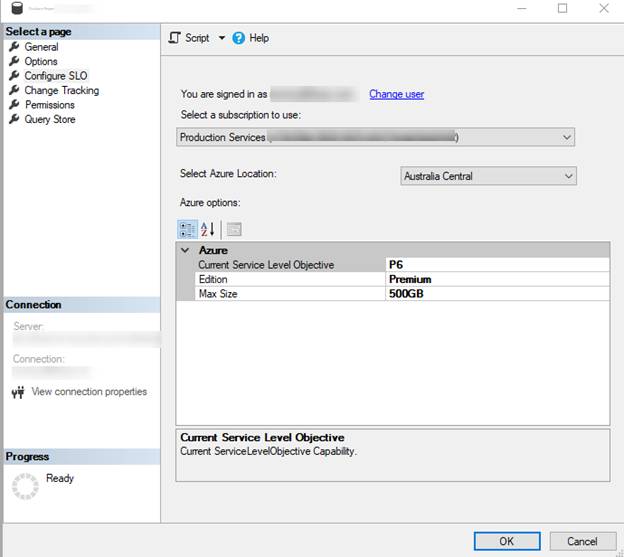Select the Current Service Level Objective value
The height and width of the screenshot is (557, 624).
point(496,265)
